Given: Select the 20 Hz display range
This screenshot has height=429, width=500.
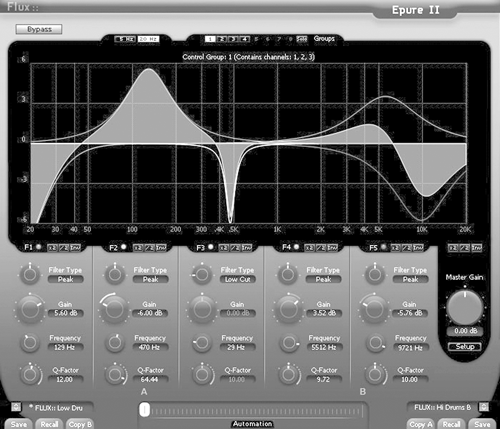Looking at the screenshot, I should (148, 39).
